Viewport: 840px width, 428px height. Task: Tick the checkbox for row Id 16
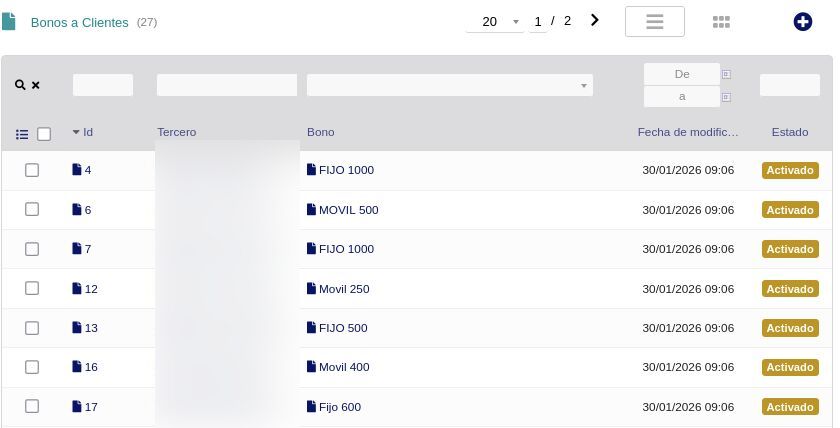(x=32, y=367)
